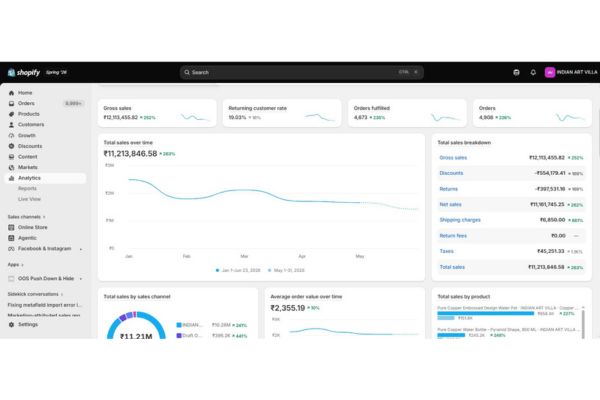Image resolution: width=600 pixels, height=400 pixels.
Task: Open the Discounts icon
Action: 11,146
